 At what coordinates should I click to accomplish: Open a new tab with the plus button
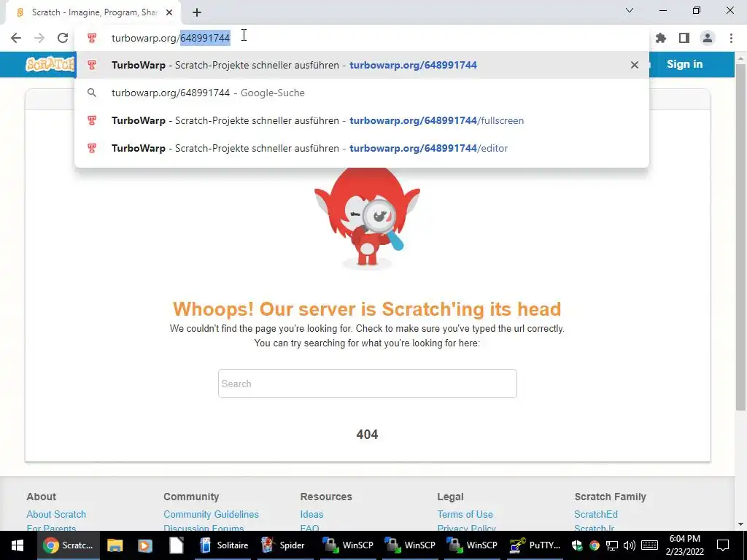pyautogui.click(x=197, y=12)
